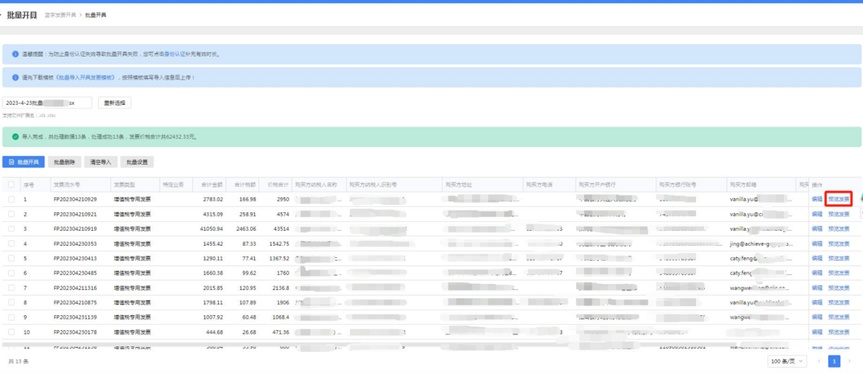The image size is (863, 373).
Task: Check the box for row 3 FP202304210919
Action: [12, 228]
